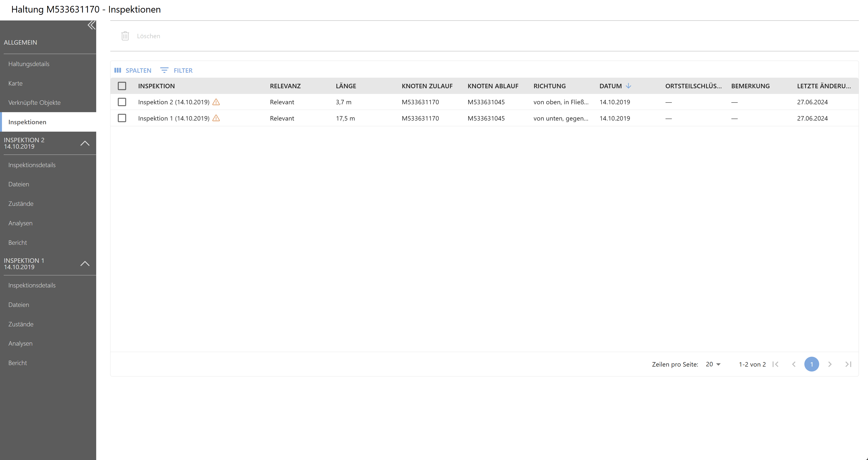868x460 pixels.
Task: Open Haltungsdetails in the sidebar
Action: (x=29, y=64)
